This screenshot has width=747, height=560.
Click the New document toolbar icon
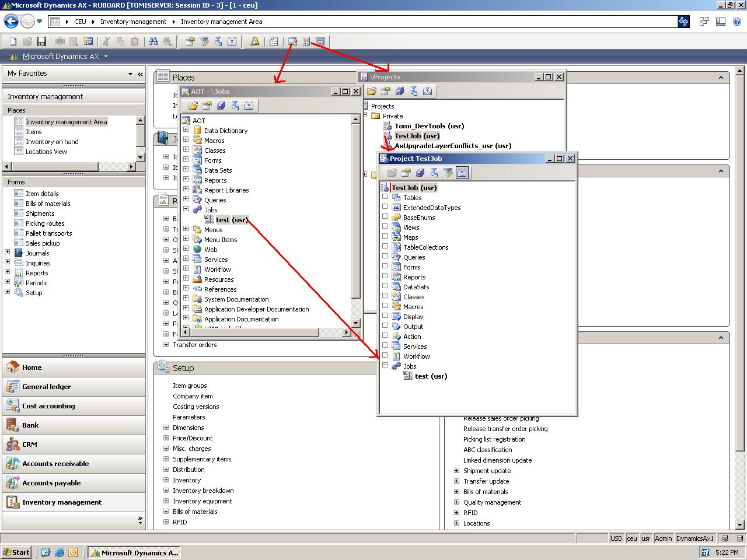[13, 41]
